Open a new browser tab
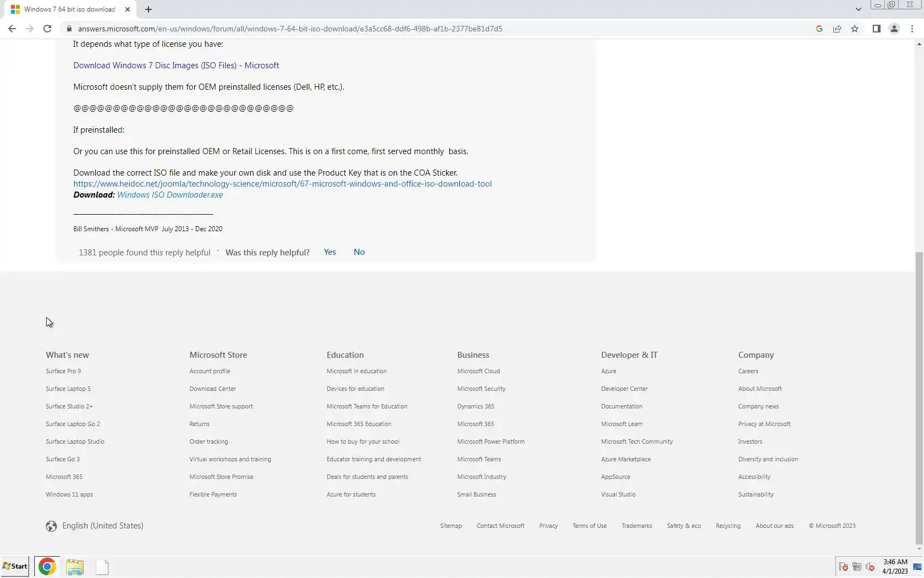 [x=148, y=9]
